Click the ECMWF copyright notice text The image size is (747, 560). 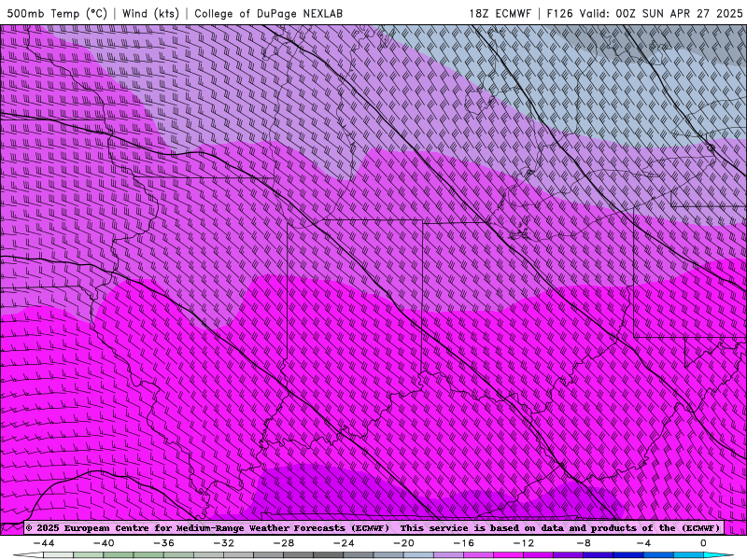373,528
